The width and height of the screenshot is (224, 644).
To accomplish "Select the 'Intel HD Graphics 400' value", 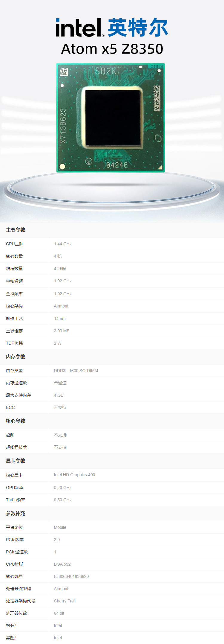I will (x=74, y=475).
